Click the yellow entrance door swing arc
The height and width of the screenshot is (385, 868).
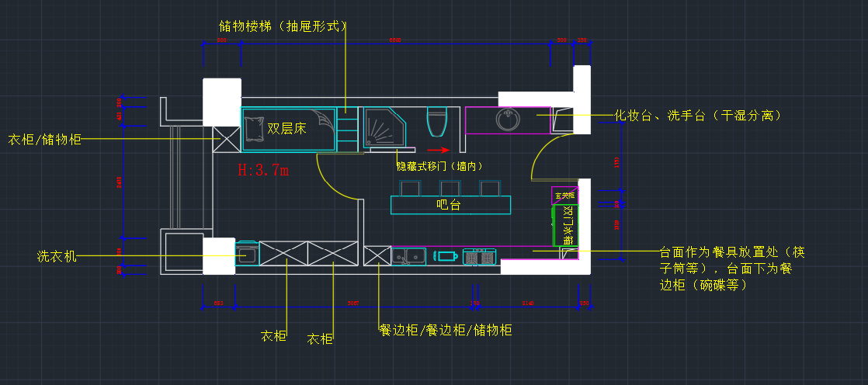click(551, 155)
